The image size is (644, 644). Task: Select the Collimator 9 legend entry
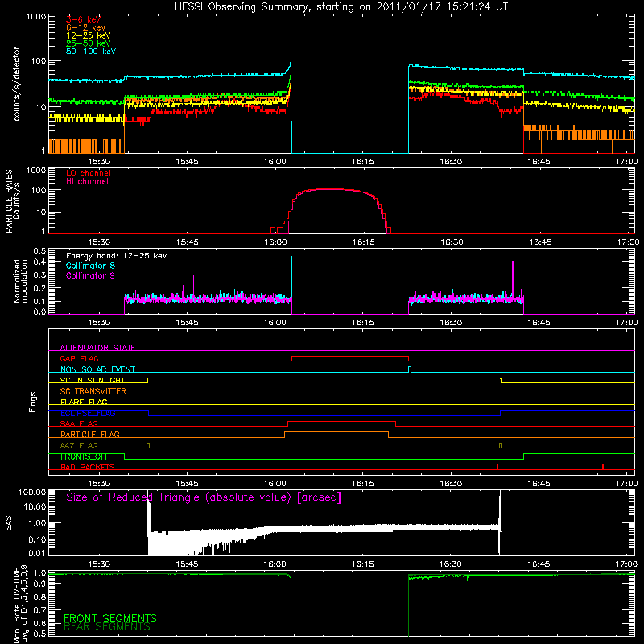90,275
